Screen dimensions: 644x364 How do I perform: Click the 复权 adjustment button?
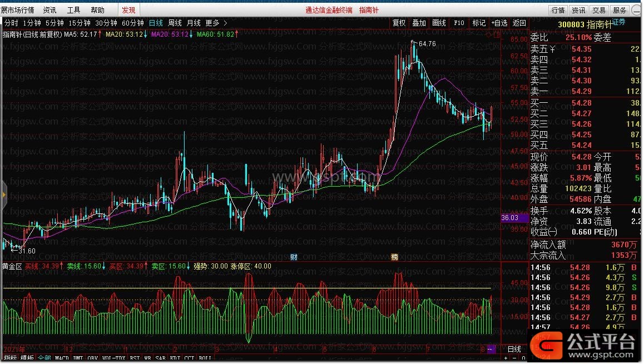coord(399,23)
